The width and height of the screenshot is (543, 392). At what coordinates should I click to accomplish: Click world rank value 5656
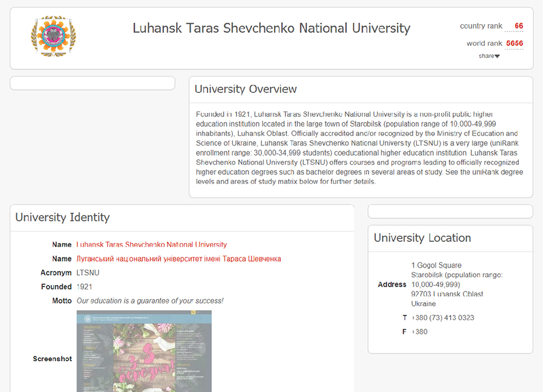click(x=514, y=43)
